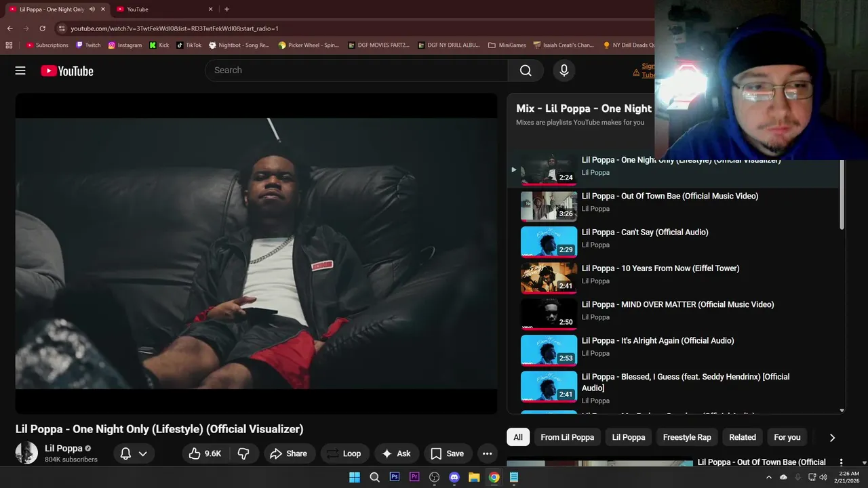The image size is (868, 488).
Task: Toggle the Loop button under the video
Action: [344, 453]
